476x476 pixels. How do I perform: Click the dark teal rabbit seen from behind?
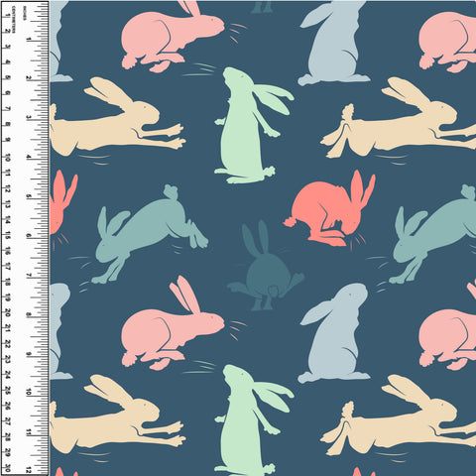point(266,266)
